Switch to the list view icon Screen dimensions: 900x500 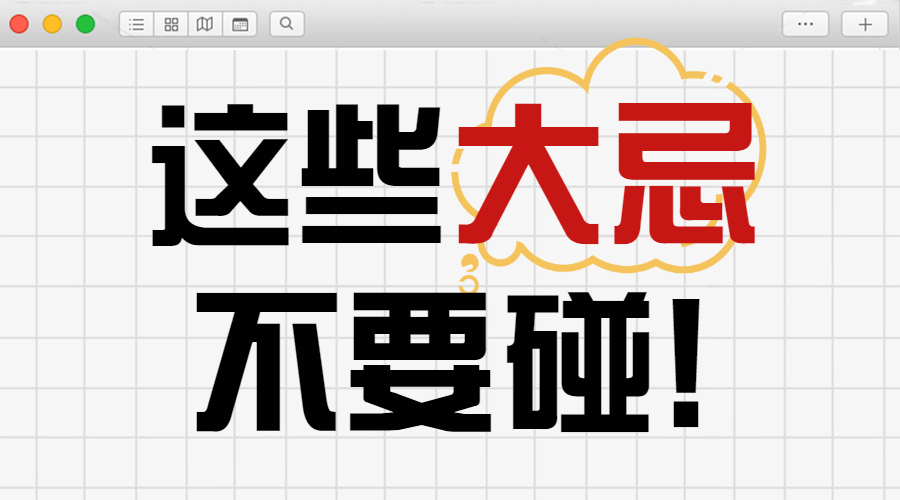click(137, 24)
